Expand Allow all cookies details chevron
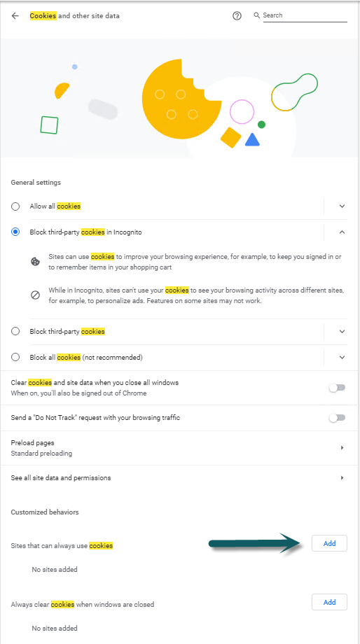This screenshot has height=644, width=360. (x=342, y=206)
